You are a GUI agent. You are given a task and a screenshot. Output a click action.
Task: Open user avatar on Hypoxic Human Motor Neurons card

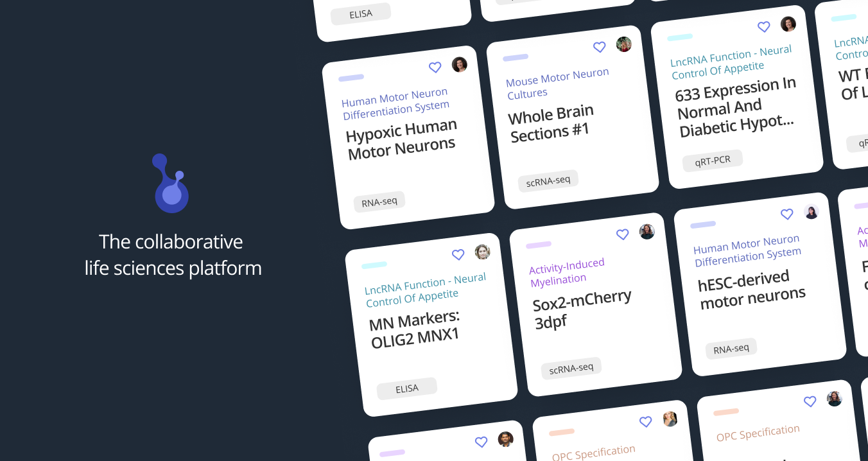pyautogui.click(x=460, y=64)
